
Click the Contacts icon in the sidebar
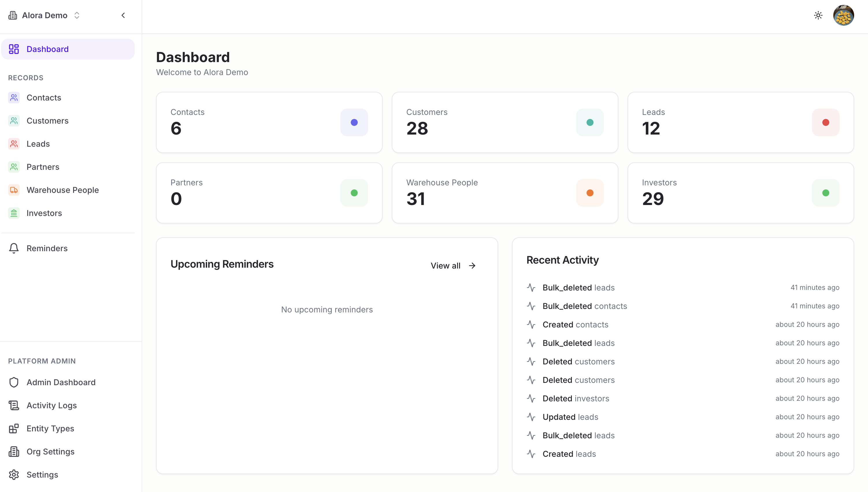[14, 98]
